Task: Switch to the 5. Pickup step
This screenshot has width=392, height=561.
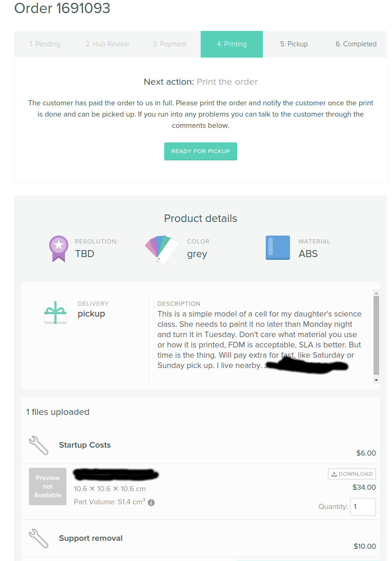Action: tap(294, 44)
